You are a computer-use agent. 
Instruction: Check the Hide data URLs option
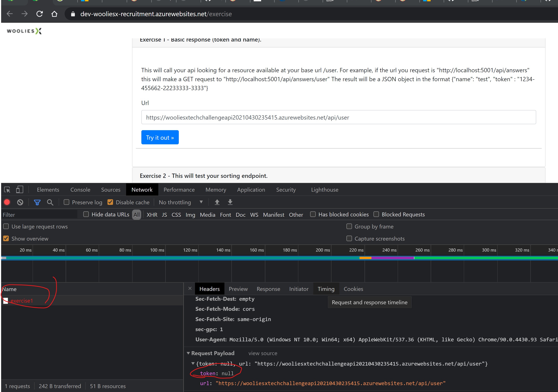86,214
